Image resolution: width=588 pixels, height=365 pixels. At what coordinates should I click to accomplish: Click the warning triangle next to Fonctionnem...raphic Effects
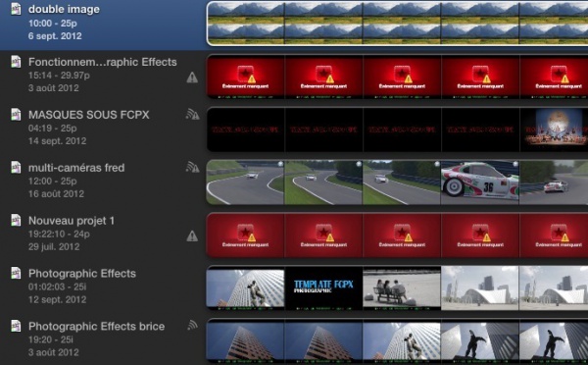tap(192, 78)
